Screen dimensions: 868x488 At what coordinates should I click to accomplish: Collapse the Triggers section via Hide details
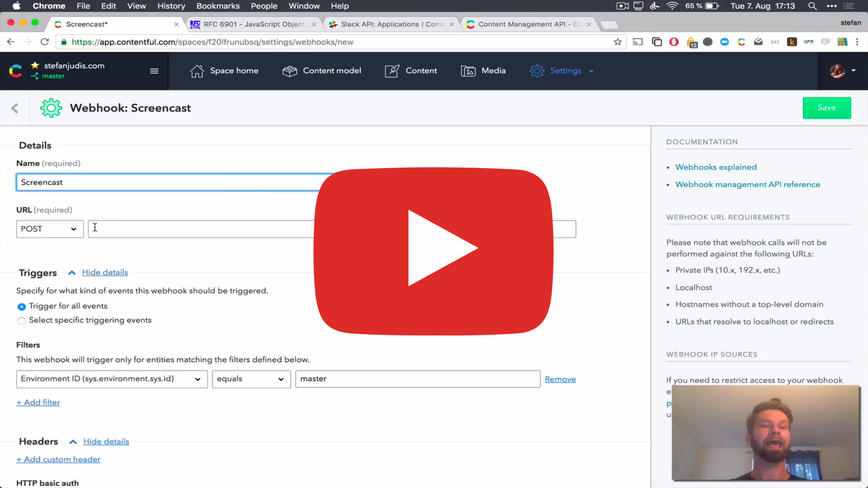pyautogui.click(x=105, y=272)
